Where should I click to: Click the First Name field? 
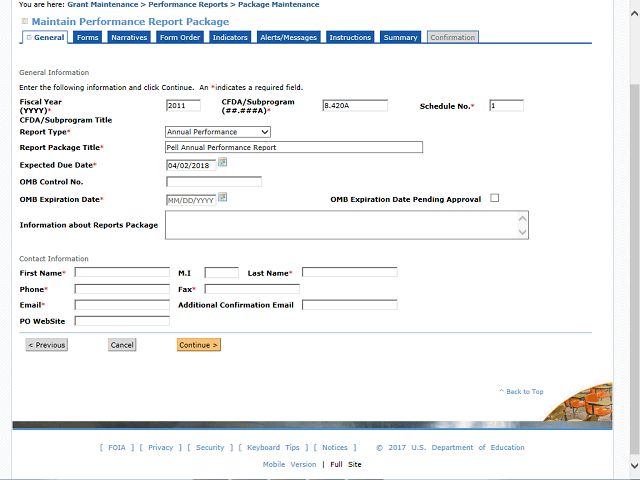tap(122, 272)
